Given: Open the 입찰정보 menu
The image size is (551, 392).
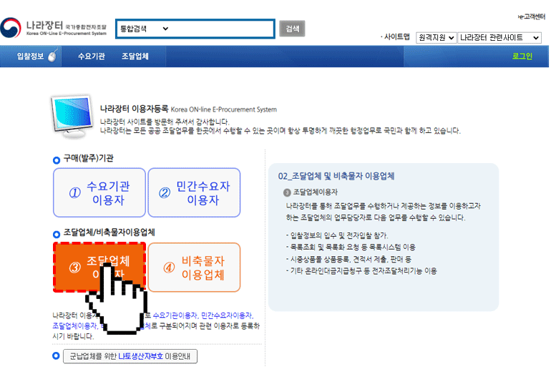Looking at the screenshot, I should pyautogui.click(x=30, y=57).
